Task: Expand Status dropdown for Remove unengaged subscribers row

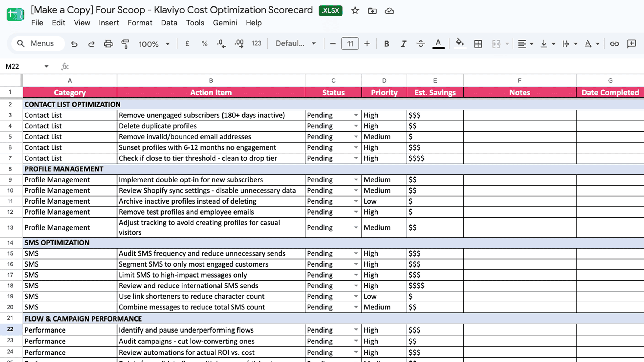Action: pyautogui.click(x=356, y=115)
